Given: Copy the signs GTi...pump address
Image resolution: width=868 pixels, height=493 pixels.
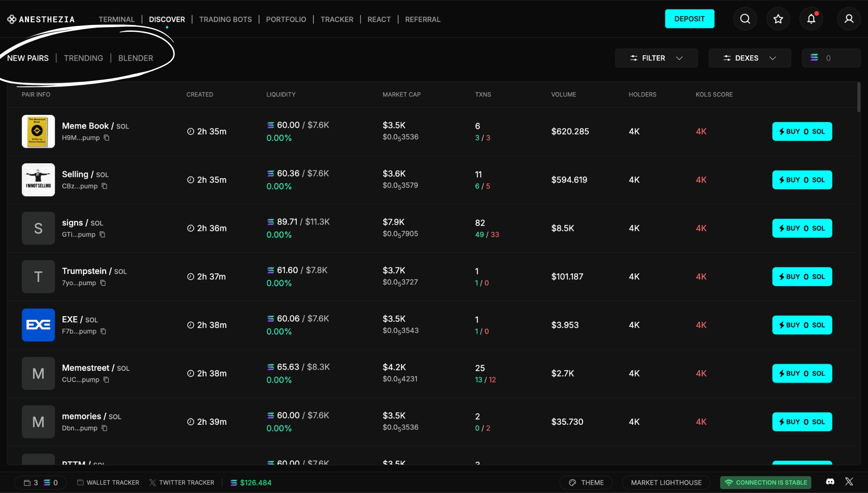Looking at the screenshot, I should [x=103, y=234].
